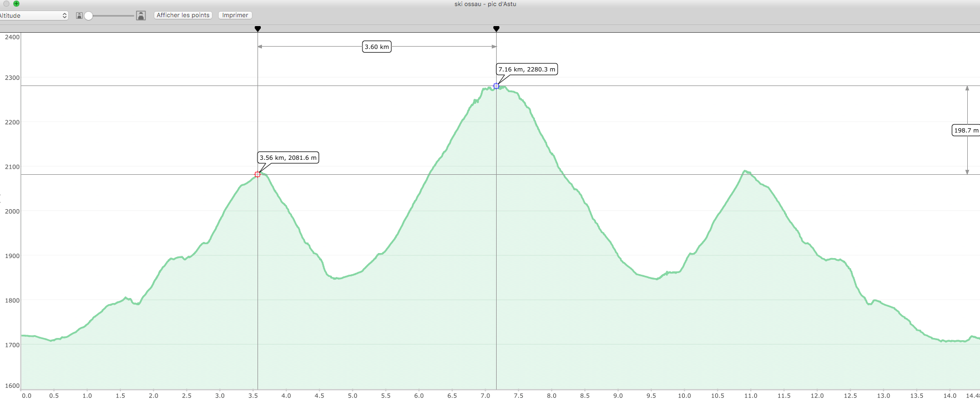Click the red square marker at 3.56 km
Screen dimensions: 980x399
pyautogui.click(x=257, y=174)
